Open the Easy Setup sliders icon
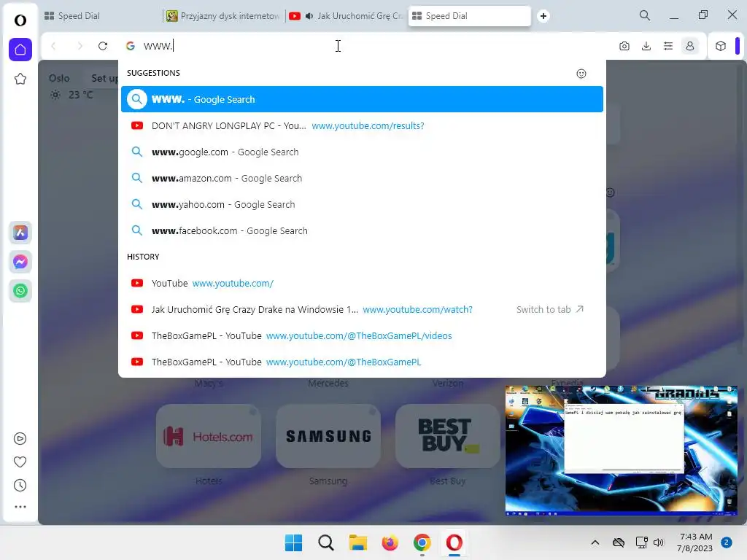 (668, 46)
